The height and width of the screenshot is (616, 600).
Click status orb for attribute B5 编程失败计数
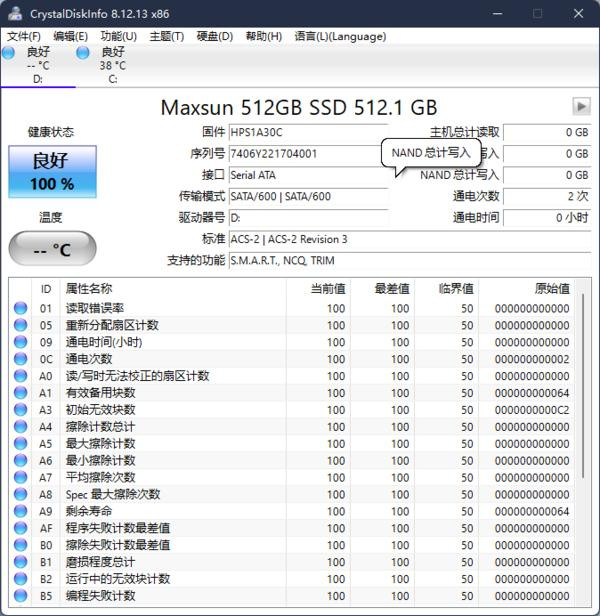point(20,596)
